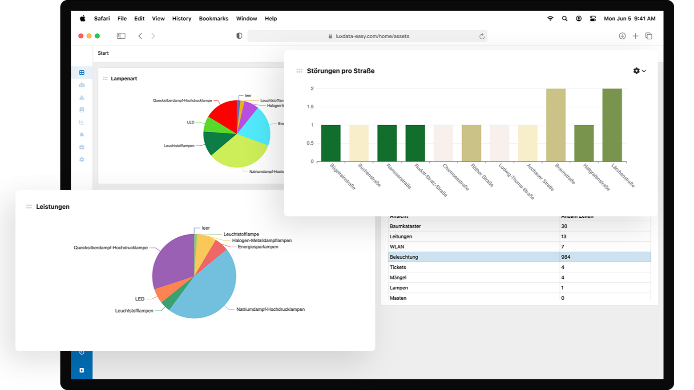The width and height of the screenshot is (694, 390).
Task: Click the briefcase icon in sidebar
Action: pos(82,147)
